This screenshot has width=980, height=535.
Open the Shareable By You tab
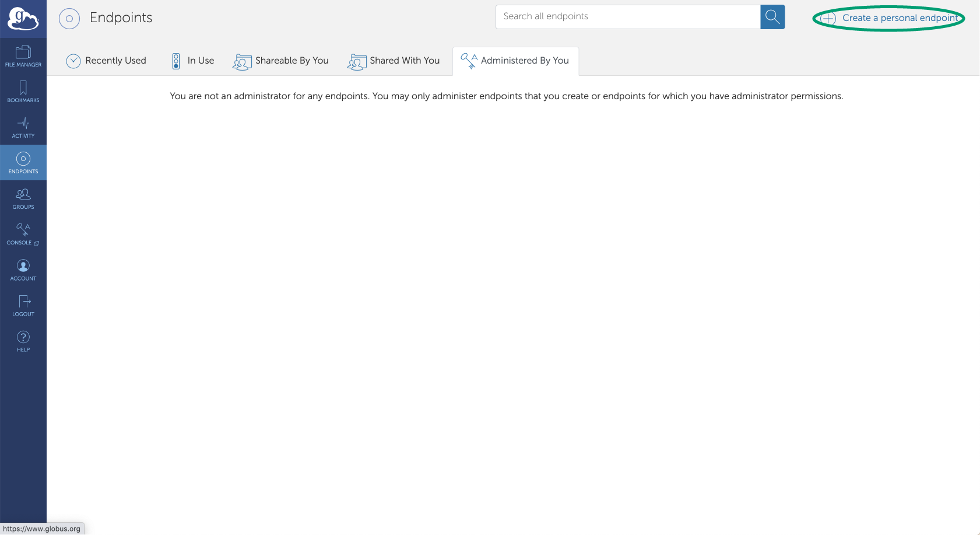(281, 61)
